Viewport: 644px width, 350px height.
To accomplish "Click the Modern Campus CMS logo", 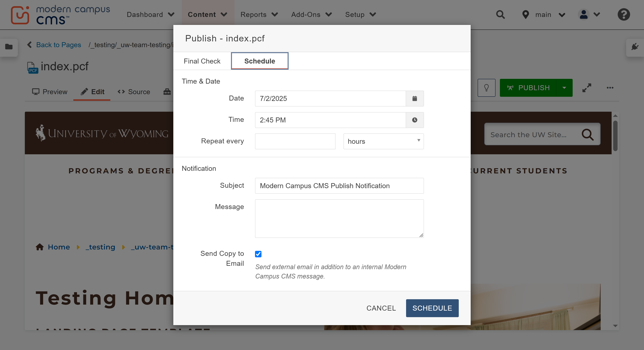I will (x=60, y=15).
